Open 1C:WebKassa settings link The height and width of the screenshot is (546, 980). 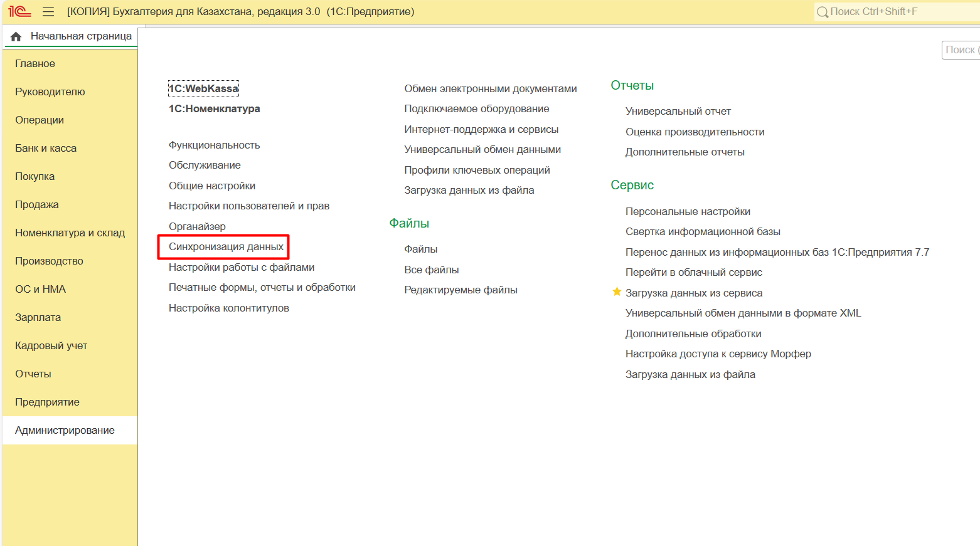(x=203, y=88)
